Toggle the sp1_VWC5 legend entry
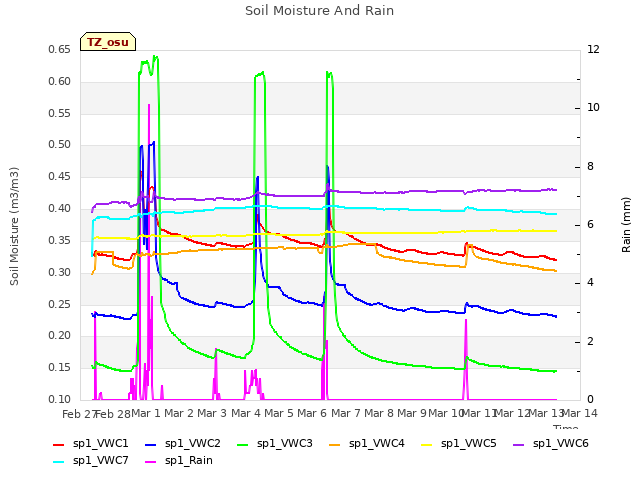The width and height of the screenshot is (640, 480). pos(459,444)
